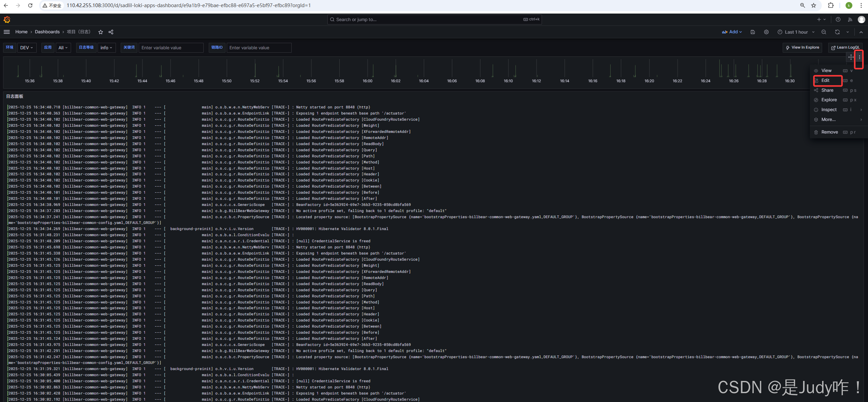Screen dimensions: 868x402
Task: Expand the Add panel dropdown
Action: tap(732, 32)
